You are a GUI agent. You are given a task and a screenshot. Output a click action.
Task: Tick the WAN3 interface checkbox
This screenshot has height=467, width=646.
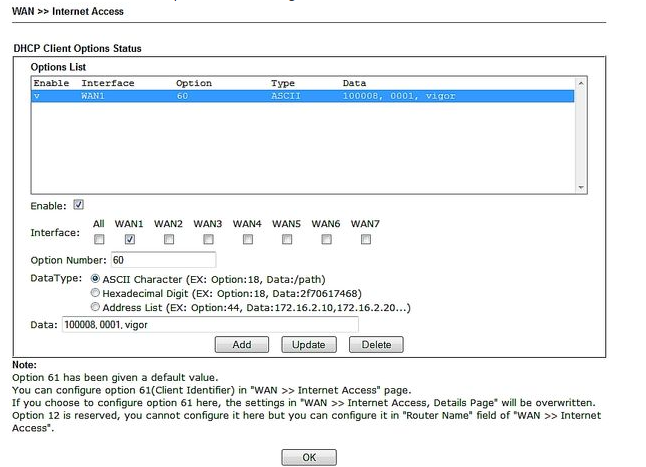tap(208, 240)
